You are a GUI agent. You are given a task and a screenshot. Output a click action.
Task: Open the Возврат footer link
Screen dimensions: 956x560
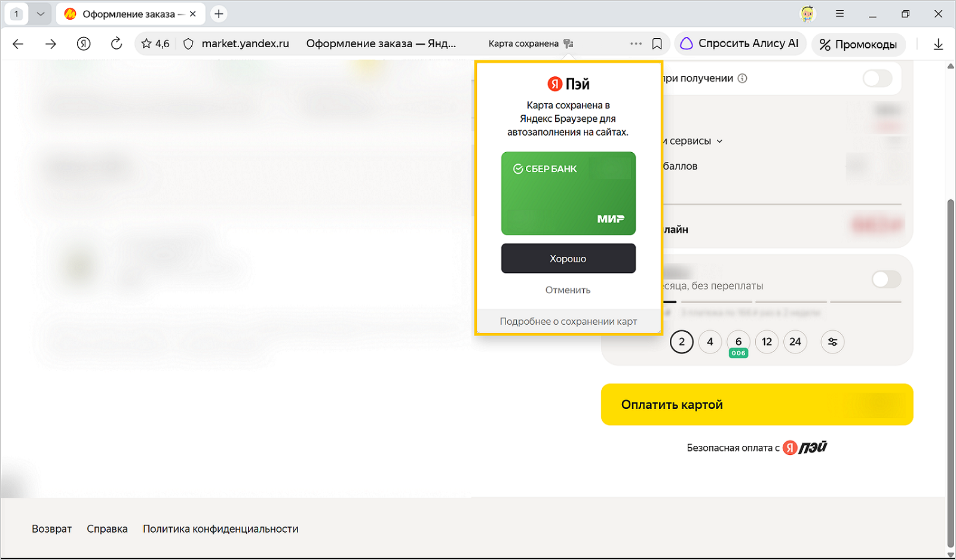(52, 529)
